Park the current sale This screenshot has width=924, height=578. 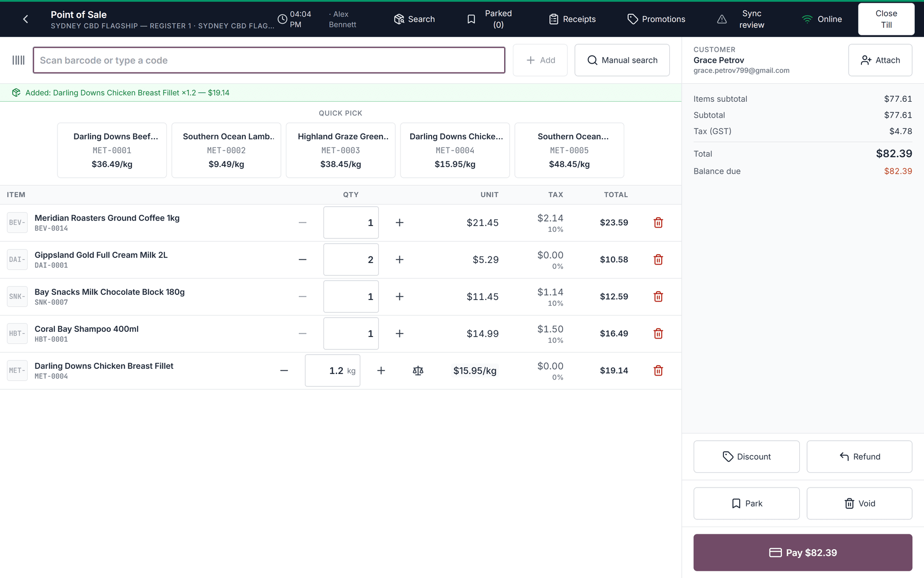point(746,504)
